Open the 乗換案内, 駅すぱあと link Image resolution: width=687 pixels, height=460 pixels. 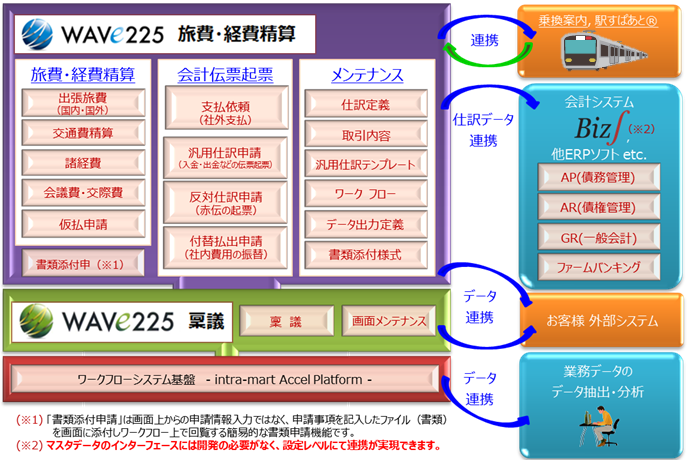tap(598, 21)
